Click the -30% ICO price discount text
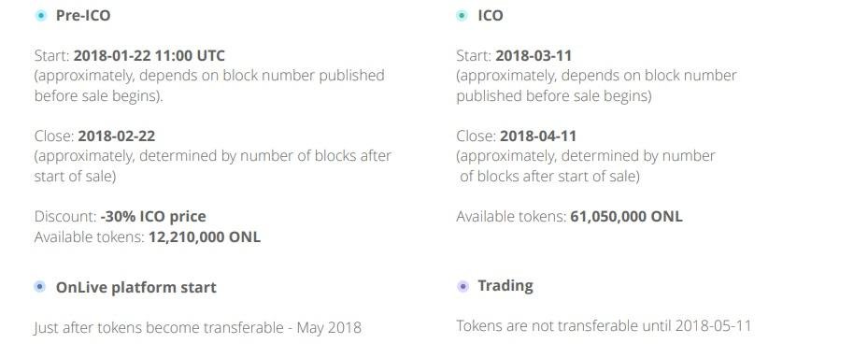Image resolution: width=868 pixels, height=358 pixels. (x=153, y=216)
